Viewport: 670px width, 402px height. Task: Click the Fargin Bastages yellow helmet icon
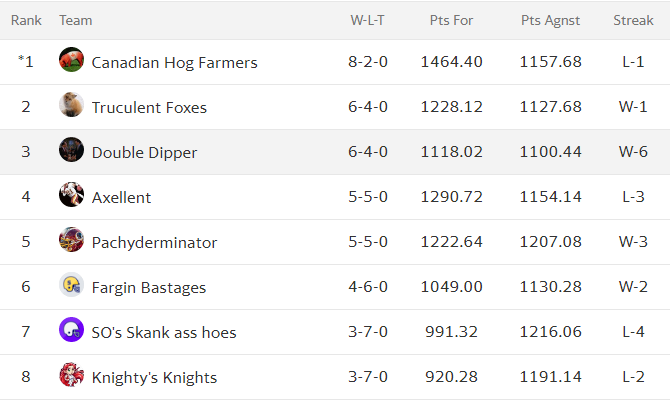pos(71,285)
